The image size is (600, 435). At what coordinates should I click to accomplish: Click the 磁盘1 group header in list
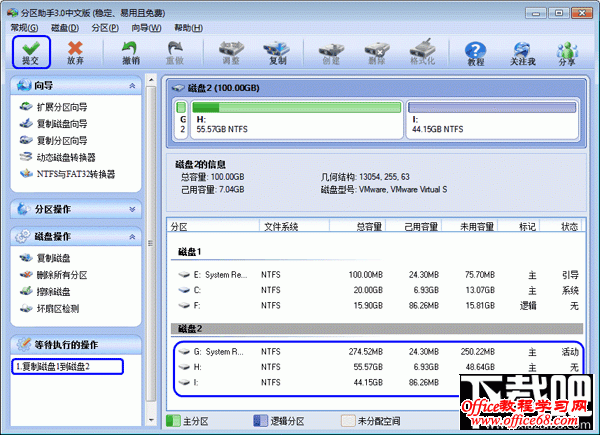click(x=377, y=252)
